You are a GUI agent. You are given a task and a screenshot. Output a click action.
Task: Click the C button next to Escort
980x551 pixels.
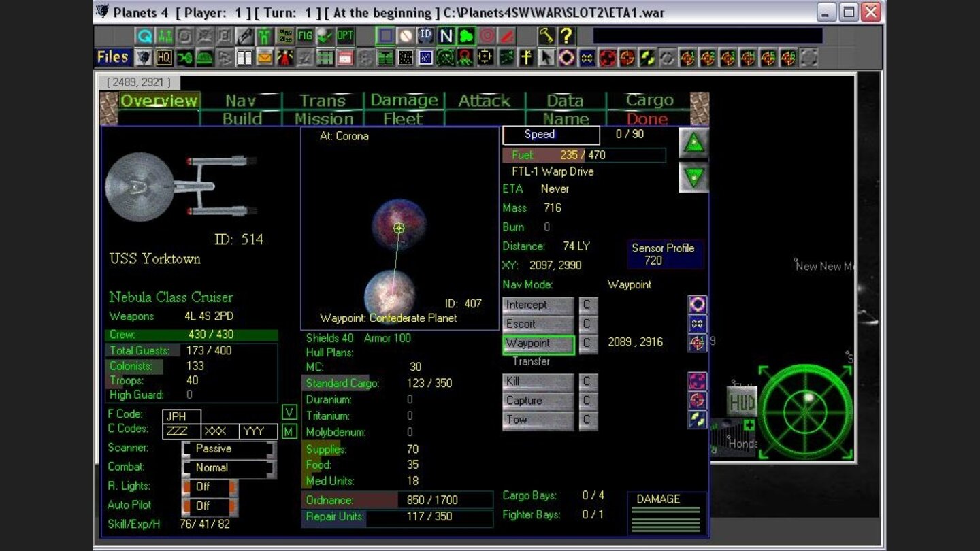click(x=588, y=324)
